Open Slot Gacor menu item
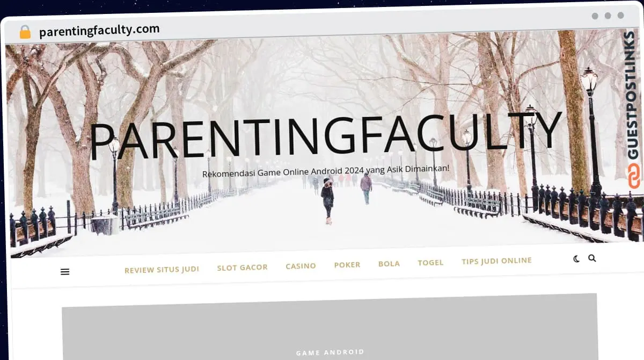Viewport: 644px width, 360px height. coord(242,267)
